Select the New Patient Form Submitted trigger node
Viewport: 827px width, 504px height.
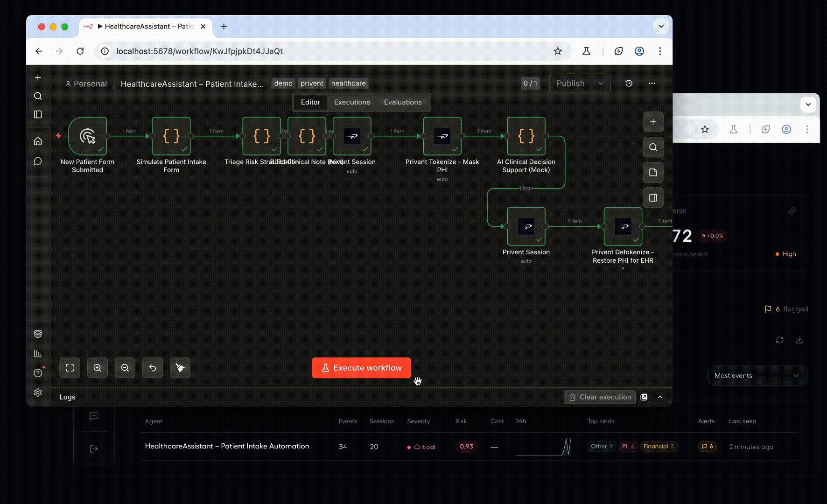point(88,136)
